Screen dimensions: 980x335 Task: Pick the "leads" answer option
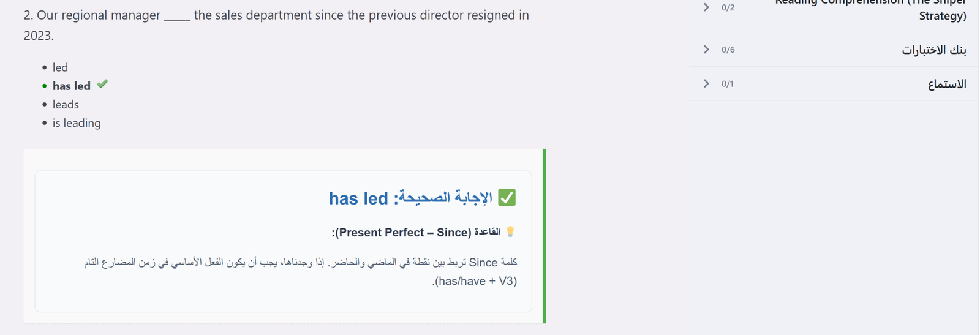pos(66,105)
